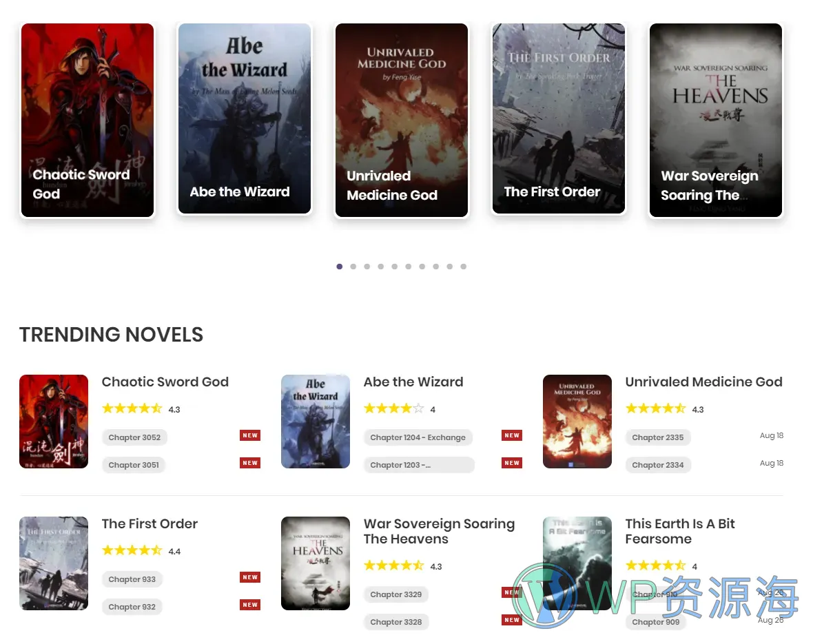Open War Sovereign Soaring The Heavens carousel card
This screenshot has height=644, width=813.
click(x=716, y=120)
